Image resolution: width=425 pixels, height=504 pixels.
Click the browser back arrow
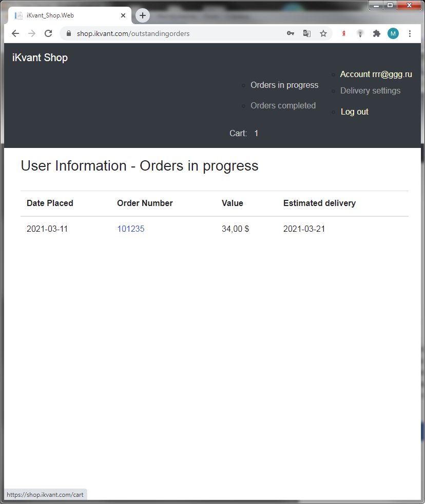pos(15,33)
